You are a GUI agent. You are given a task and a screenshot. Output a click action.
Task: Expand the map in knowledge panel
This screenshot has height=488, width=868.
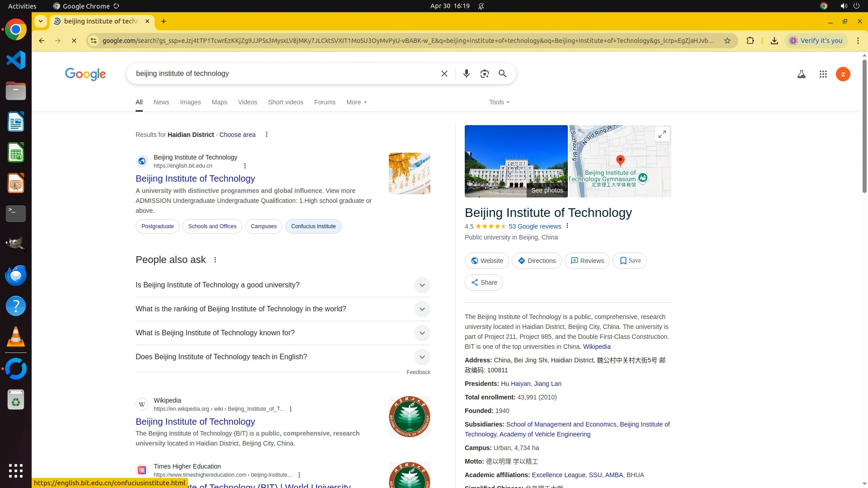[662, 134]
